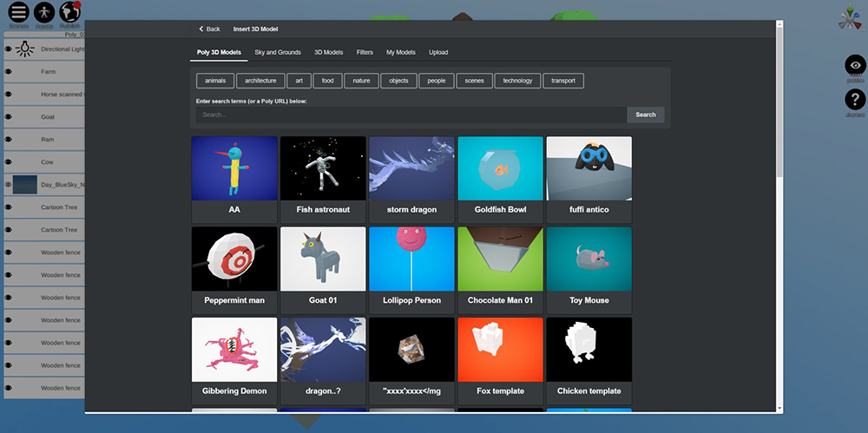Click the 3D axis orientation gizmo
Viewport: 868px width, 433px height.
click(x=850, y=18)
